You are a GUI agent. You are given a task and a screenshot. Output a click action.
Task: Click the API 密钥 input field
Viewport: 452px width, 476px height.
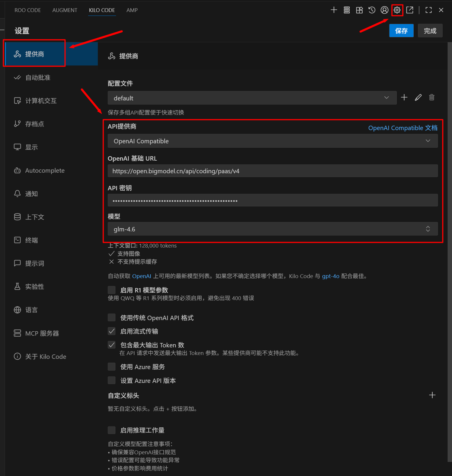click(x=273, y=200)
